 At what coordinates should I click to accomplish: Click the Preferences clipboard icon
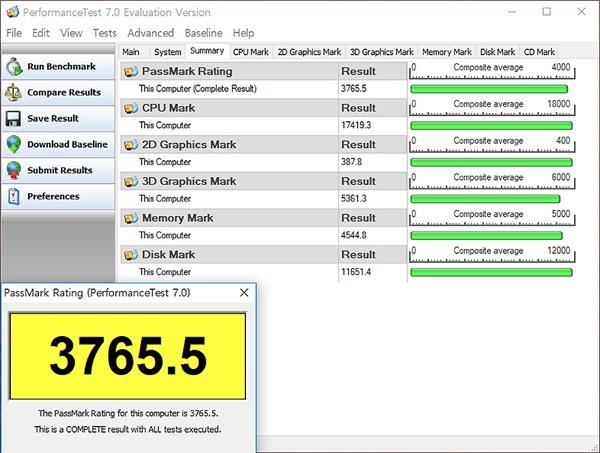tap(14, 197)
